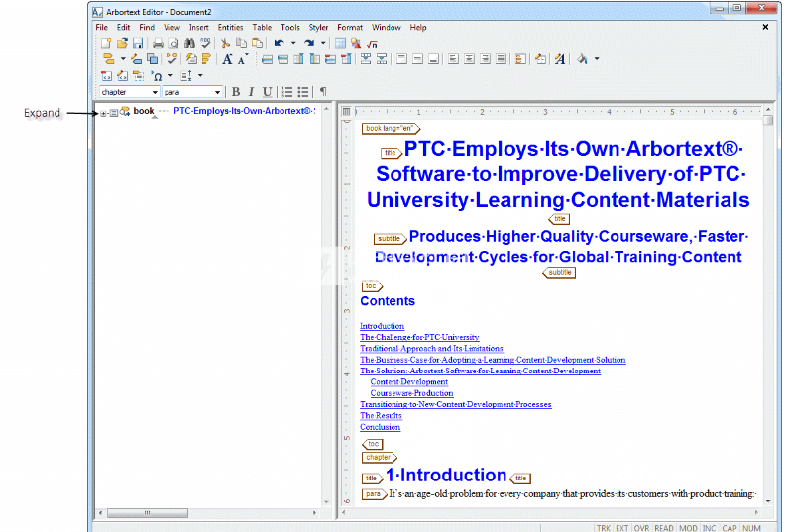Image resolution: width=786 pixels, height=532 pixels.
Task: Click the Print icon
Action: click(158, 43)
